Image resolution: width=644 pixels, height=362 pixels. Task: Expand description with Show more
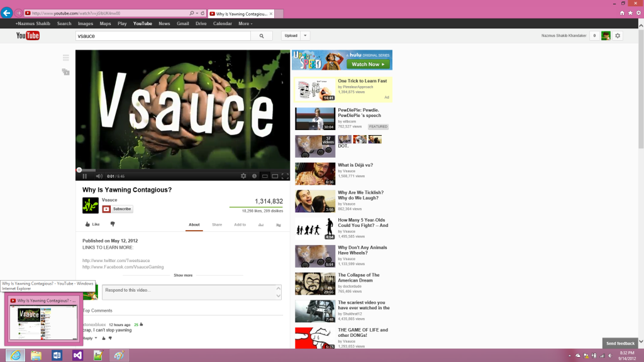pos(183,275)
